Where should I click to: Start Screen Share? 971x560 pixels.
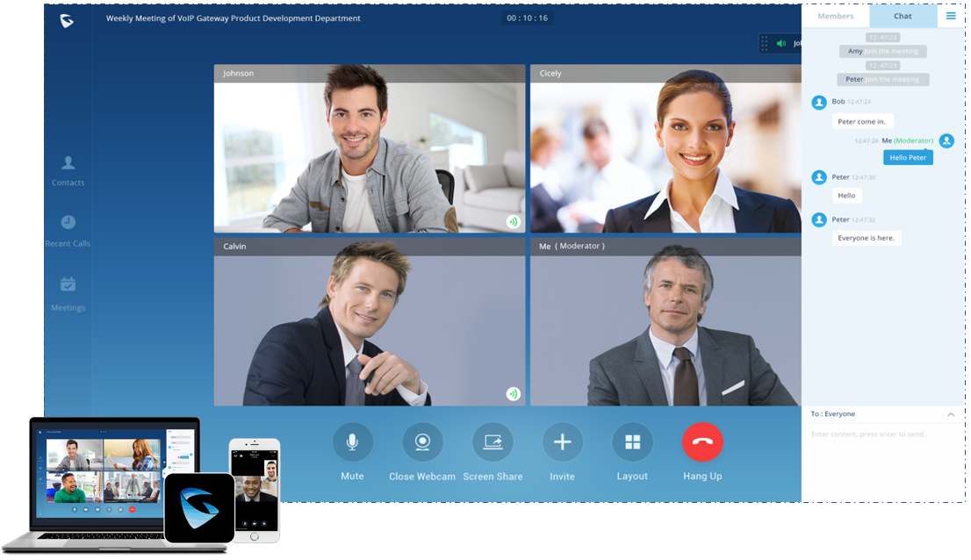pyautogui.click(x=493, y=442)
